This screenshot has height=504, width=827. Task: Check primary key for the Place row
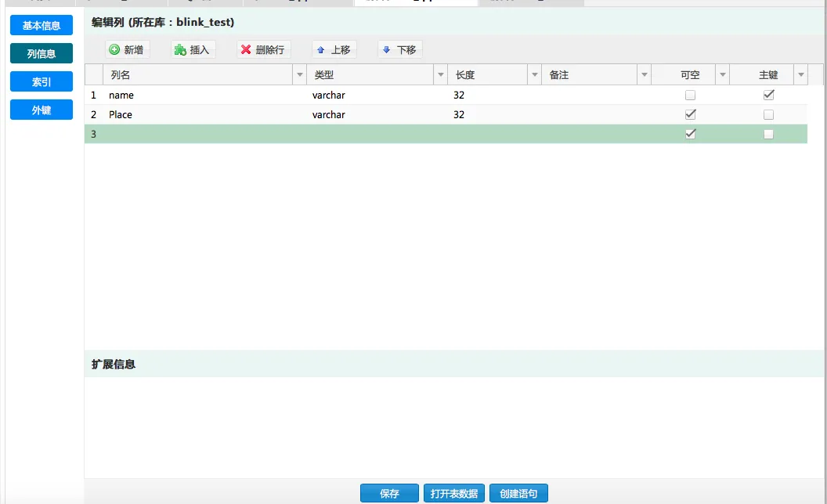tap(768, 114)
